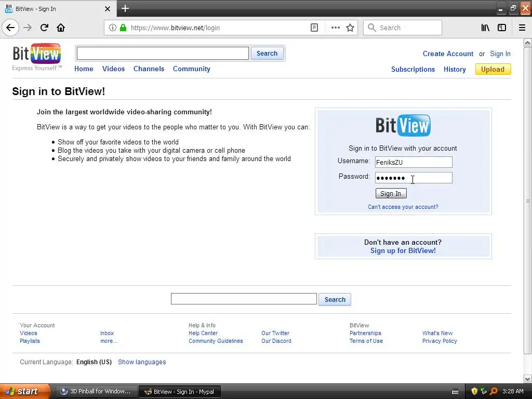
Task: Open the browser home page icon
Action: 61,28
